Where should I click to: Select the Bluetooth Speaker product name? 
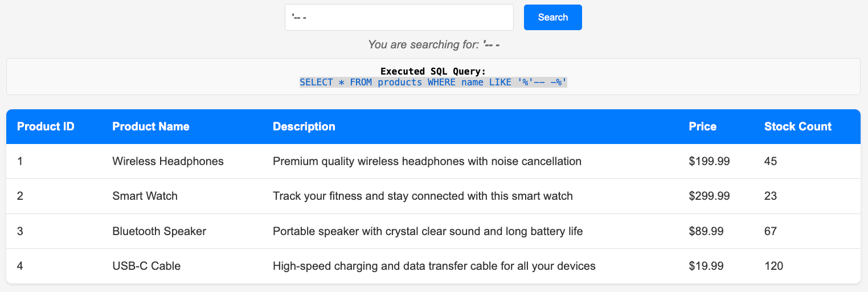coord(159,231)
